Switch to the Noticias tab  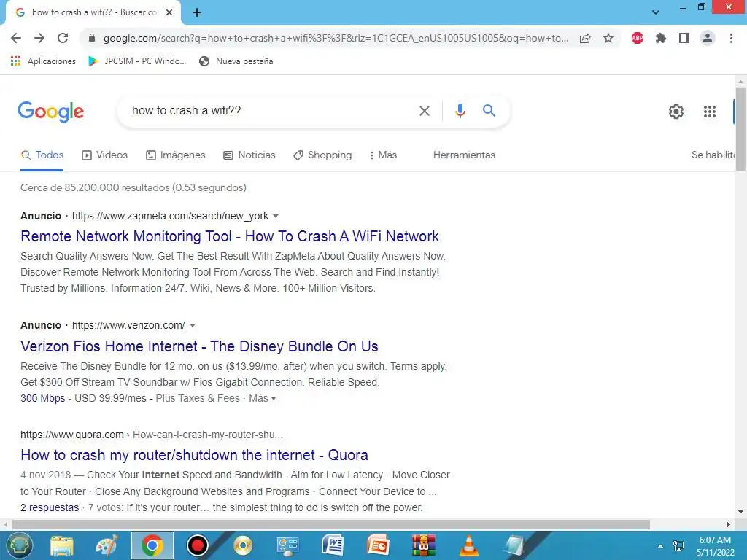click(x=249, y=155)
